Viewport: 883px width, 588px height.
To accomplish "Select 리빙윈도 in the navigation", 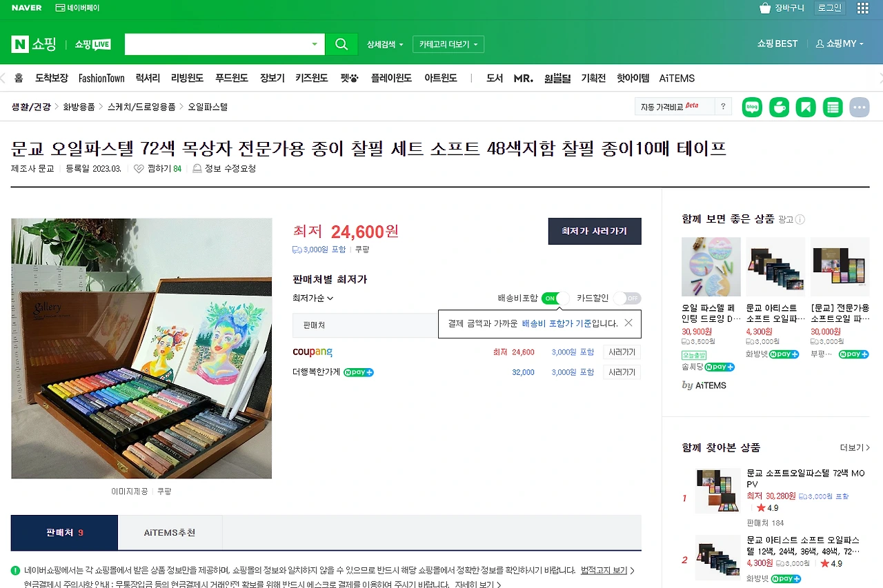I will pyautogui.click(x=188, y=78).
